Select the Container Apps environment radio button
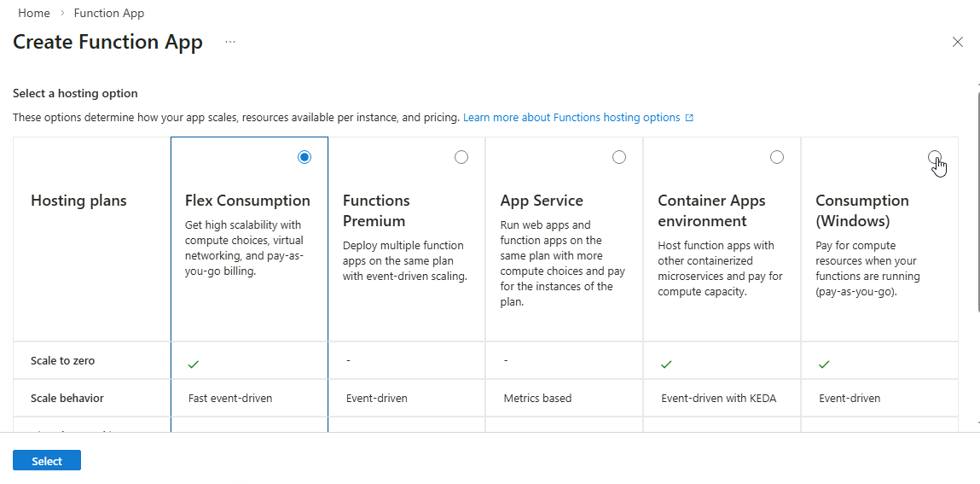This screenshot has width=980, height=484. (777, 157)
